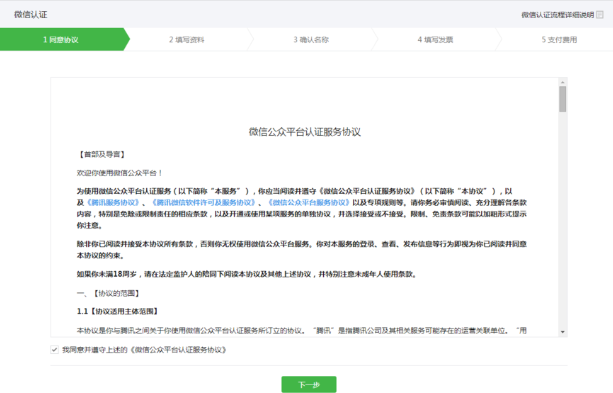This screenshot has height=393, width=613.
Task: Open the 《腾讯微信软件许可及服务协议》 link
Action: tap(204, 203)
